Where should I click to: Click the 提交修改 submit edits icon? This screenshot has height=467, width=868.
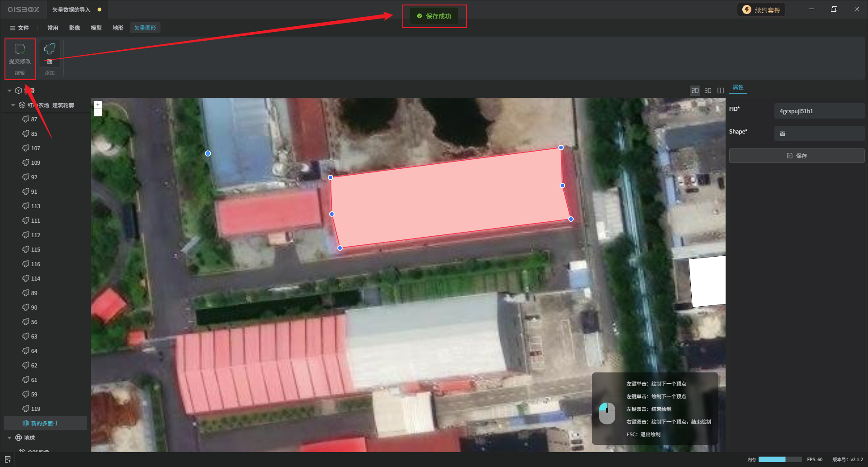coord(20,49)
